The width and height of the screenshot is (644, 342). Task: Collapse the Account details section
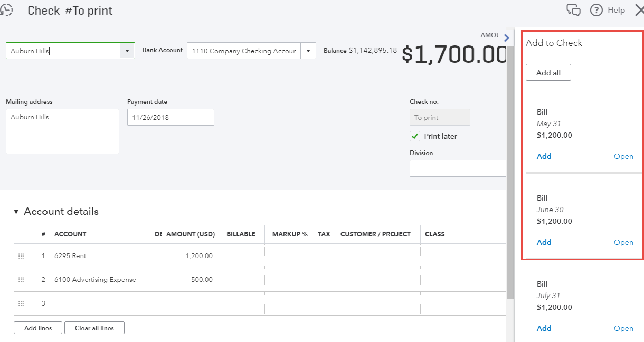click(x=16, y=211)
